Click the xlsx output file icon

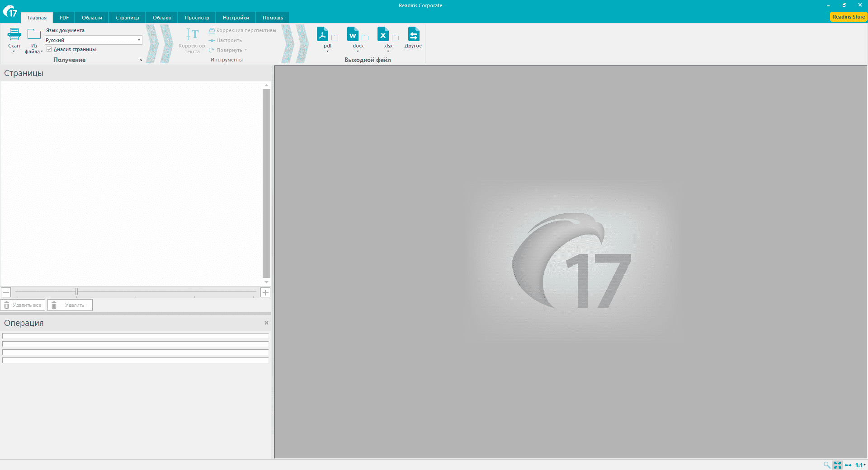[x=383, y=34]
